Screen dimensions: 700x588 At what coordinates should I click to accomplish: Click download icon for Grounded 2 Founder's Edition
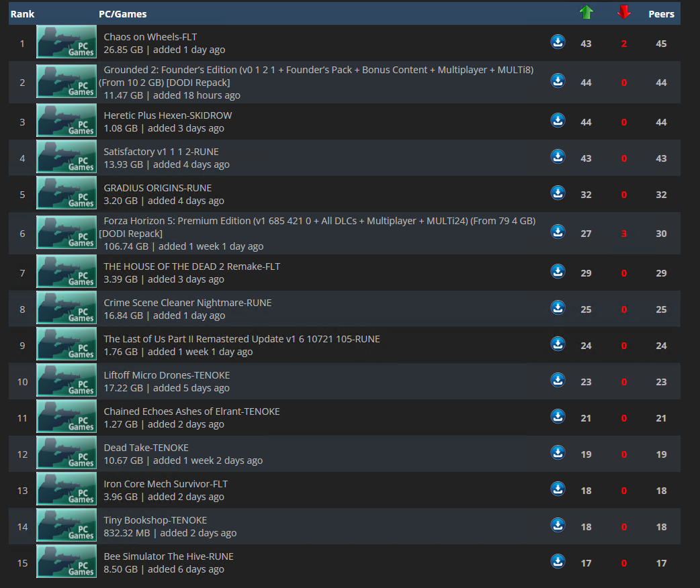558,81
